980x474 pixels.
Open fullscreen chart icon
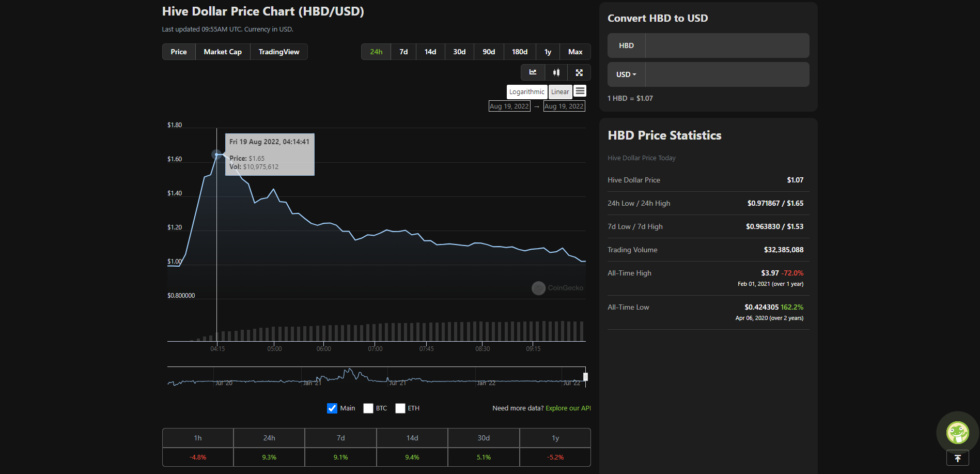click(579, 72)
